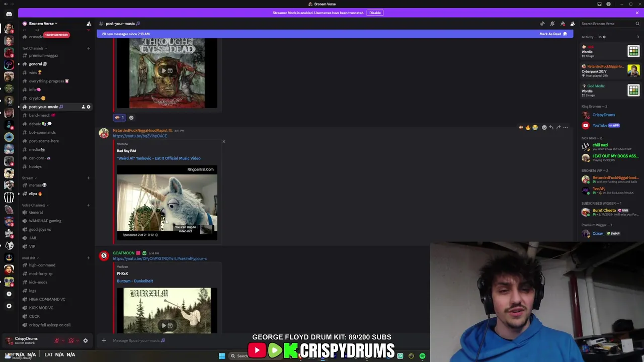The width and height of the screenshot is (644, 362).
Task: Open microphone input options arrow
Action: coord(63,341)
